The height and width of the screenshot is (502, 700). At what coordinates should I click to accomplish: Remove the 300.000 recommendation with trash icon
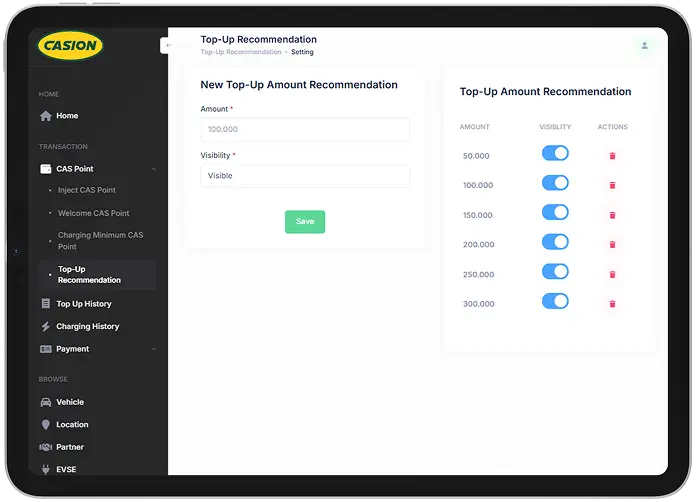coord(612,304)
